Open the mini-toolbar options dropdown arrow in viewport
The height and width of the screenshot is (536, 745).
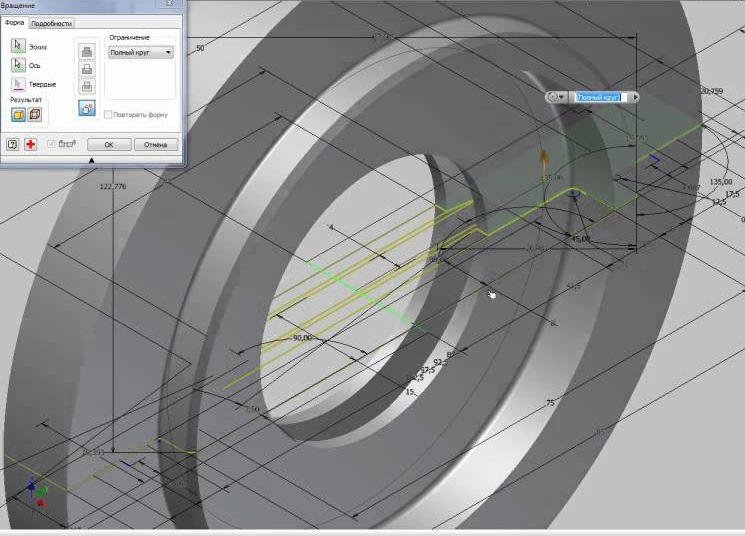click(x=562, y=97)
